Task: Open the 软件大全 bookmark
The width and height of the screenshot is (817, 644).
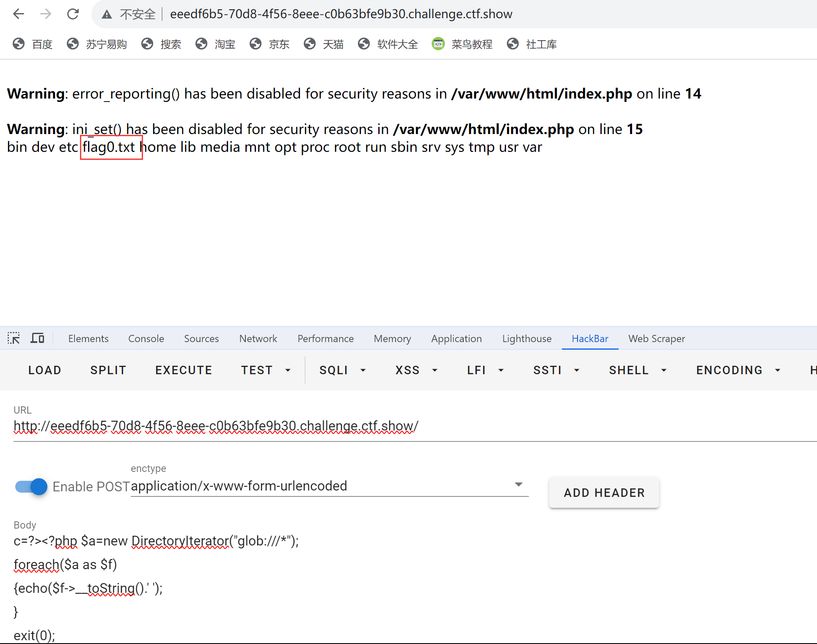Action: pos(388,44)
